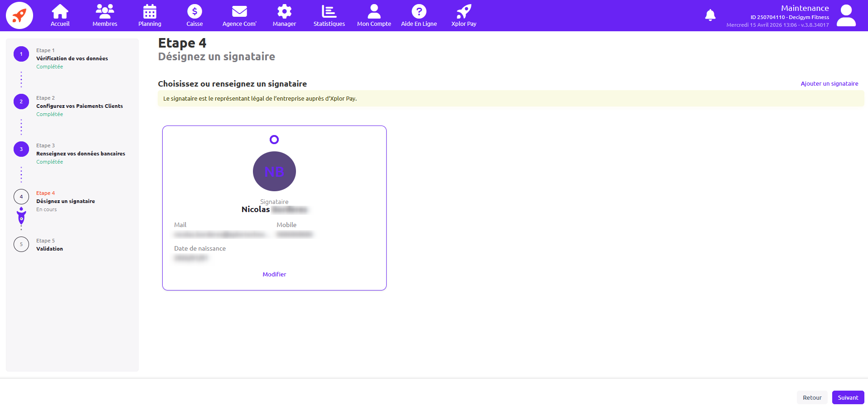Click the step 2 circle in the sidebar
Image resolution: width=868 pixels, height=416 pixels.
click(21, 102)
